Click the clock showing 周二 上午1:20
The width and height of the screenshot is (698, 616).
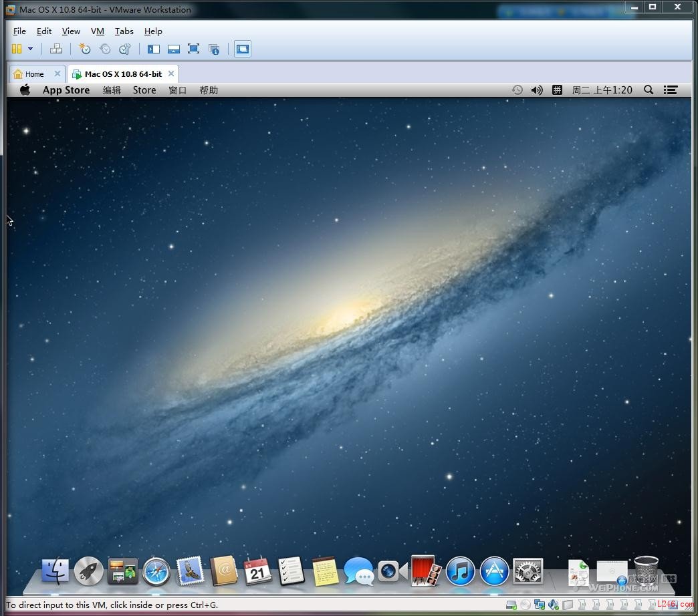[602, 90]
